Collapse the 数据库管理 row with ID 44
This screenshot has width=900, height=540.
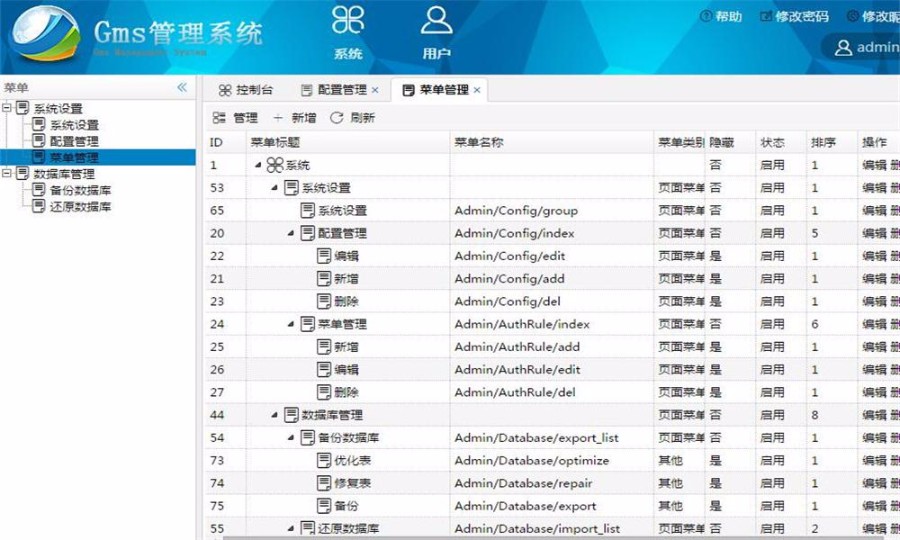click(x=274, y=415)
